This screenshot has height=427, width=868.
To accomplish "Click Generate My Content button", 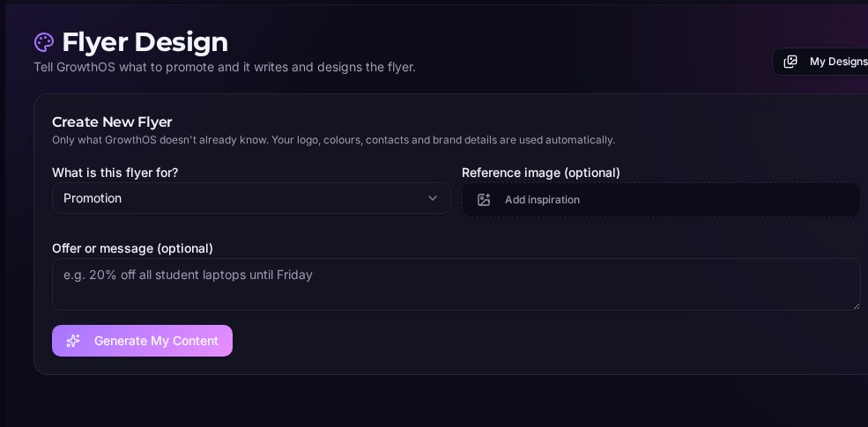I will click(x=142, y=341).
